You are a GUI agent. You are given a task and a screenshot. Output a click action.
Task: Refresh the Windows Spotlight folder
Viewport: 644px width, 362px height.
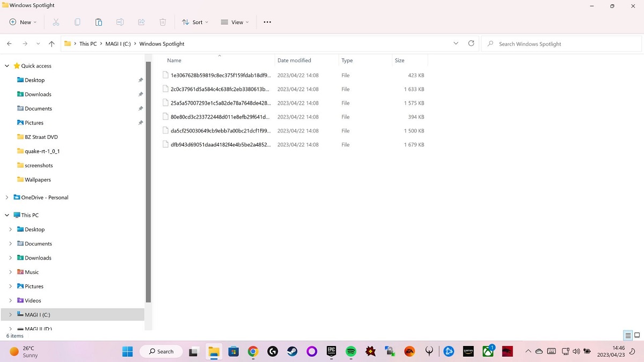(x=471, y=43)
